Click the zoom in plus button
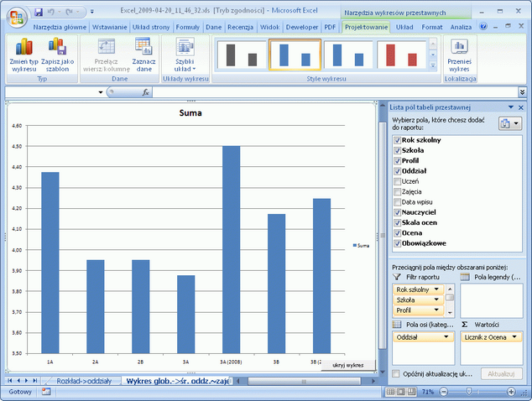 point(511,392)
